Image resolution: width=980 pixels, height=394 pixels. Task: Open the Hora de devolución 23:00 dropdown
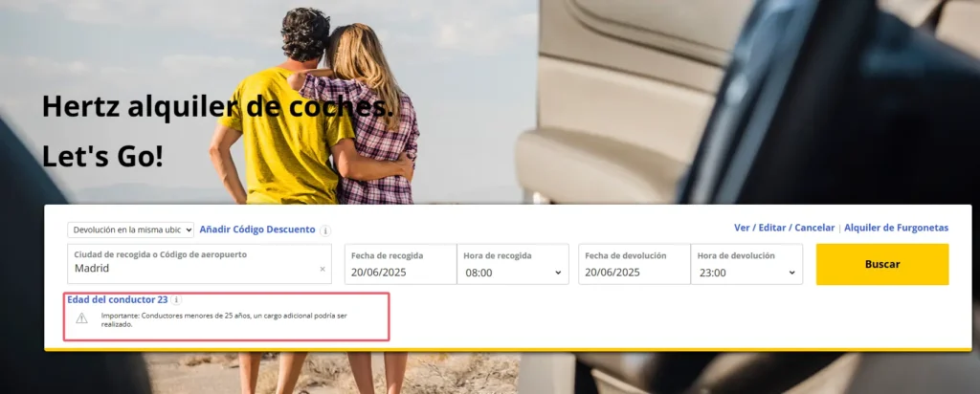coord(746,264)
